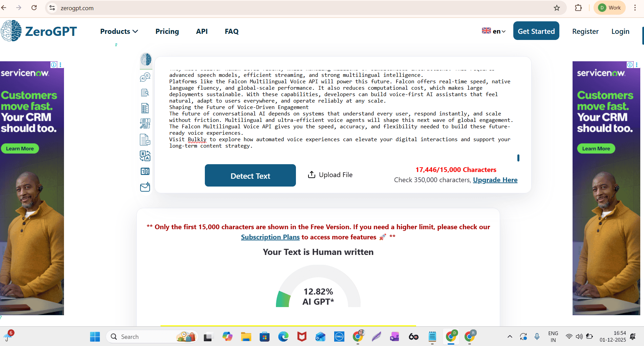Select the word counter icon

coord(145,171)
